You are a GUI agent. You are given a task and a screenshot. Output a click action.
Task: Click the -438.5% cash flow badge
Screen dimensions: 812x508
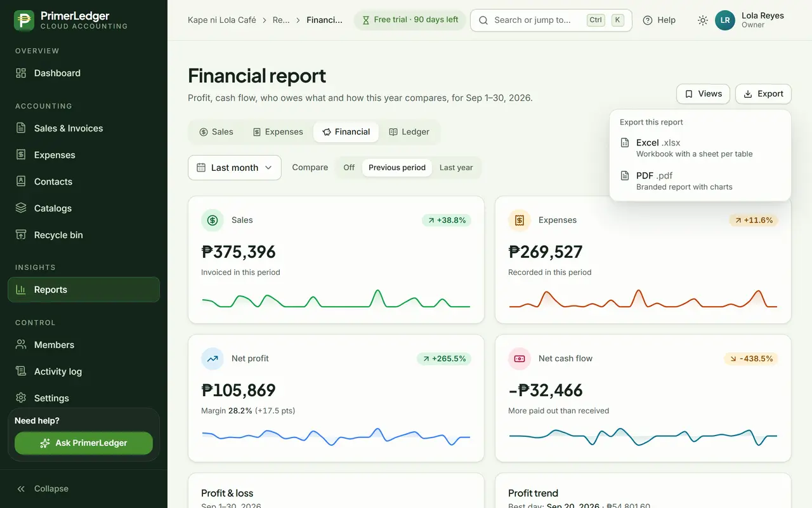(751, 359)
